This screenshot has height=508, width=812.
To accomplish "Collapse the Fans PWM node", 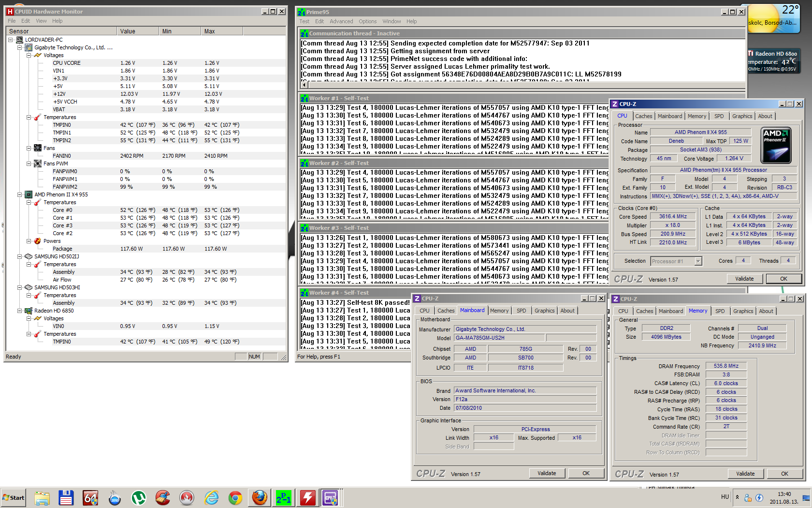I will click(29, 164).
